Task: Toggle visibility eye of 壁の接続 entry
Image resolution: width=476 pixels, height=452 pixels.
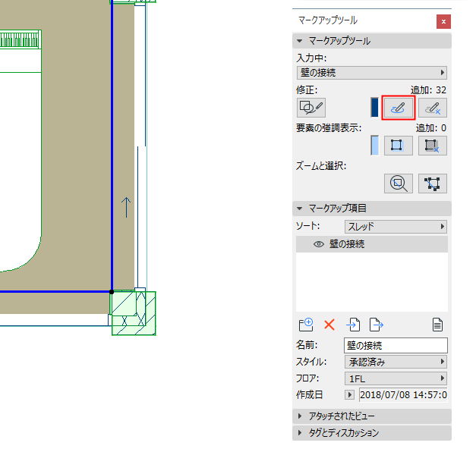Action: point(318,244)
